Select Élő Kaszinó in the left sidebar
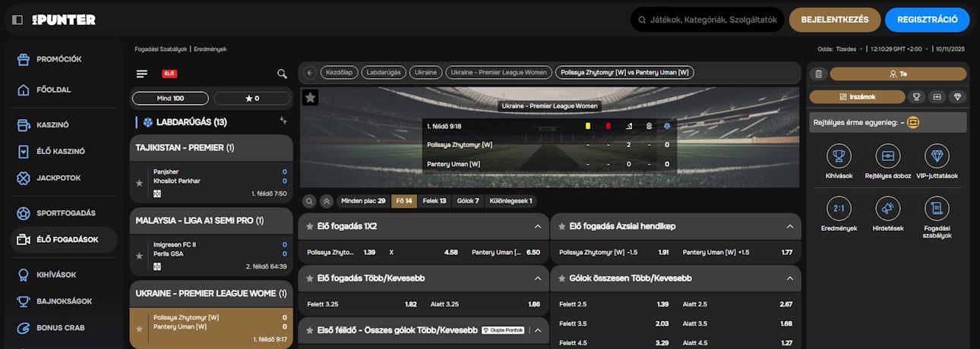 coord(60,151)
